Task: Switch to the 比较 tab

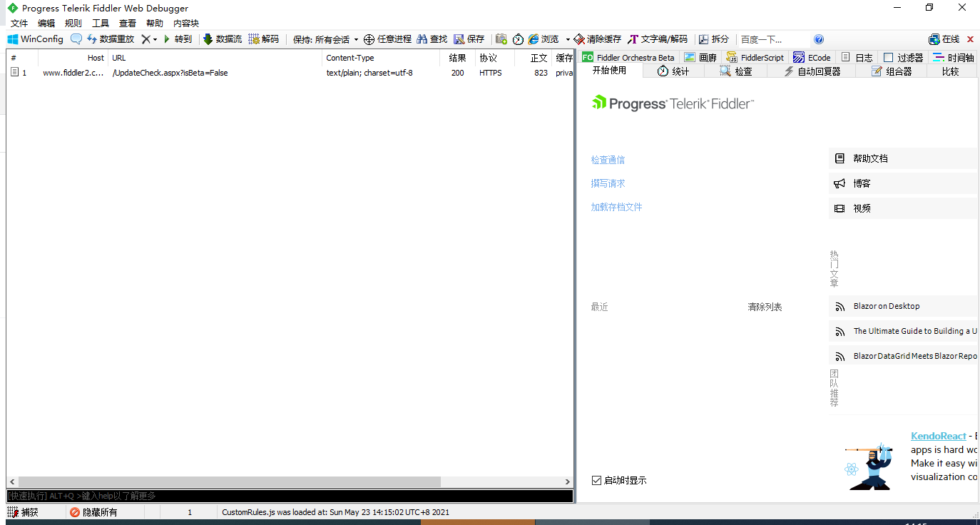Action: tap(951, 71)
